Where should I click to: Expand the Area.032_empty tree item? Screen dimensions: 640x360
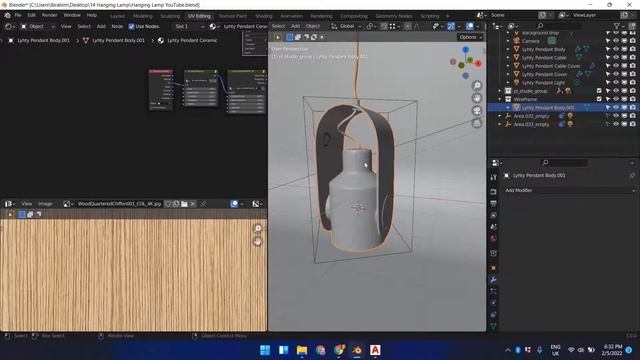tap(500, 116)
